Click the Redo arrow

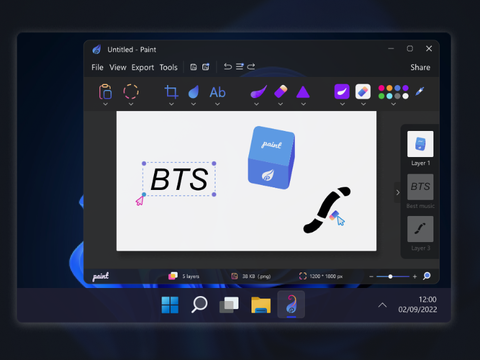click(x=251, y=67)
